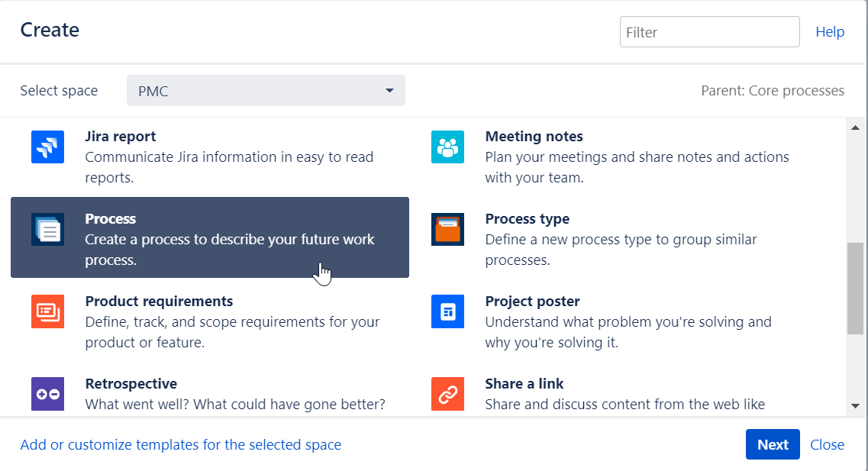
Task: Select the Jira report template icon
Action: (x=47, y=147)
